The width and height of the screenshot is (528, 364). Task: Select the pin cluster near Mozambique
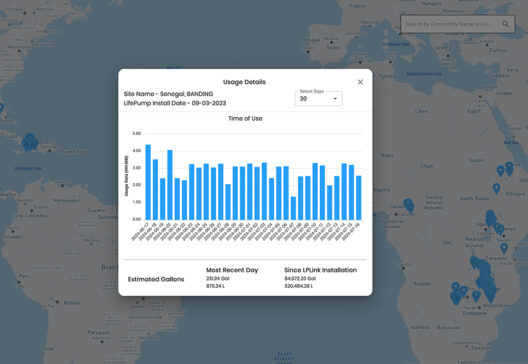pyautogui.click(x=485, y=280)
